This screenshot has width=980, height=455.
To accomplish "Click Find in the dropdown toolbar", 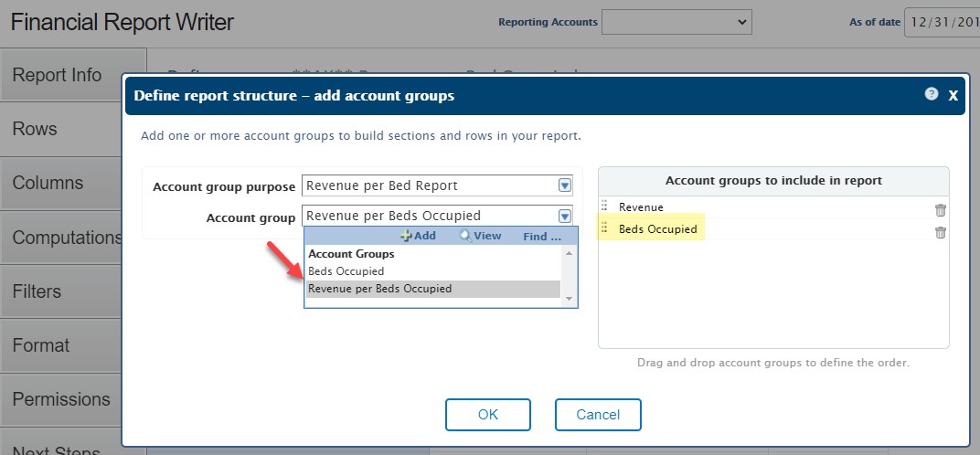I will (541, 237).
